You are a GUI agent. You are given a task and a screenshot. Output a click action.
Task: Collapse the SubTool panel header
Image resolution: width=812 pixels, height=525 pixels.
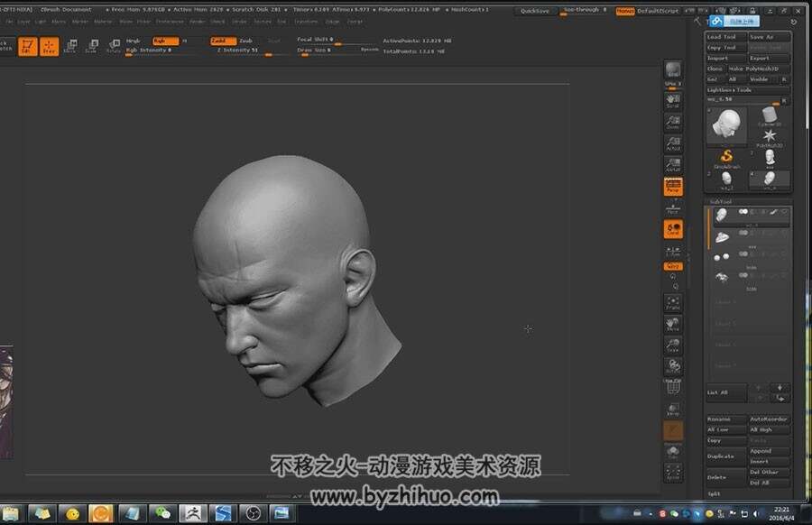pos(721,201)
